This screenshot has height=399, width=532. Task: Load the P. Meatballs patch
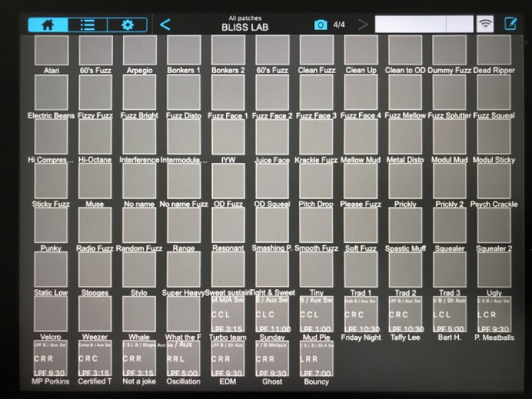pos(493,314)
